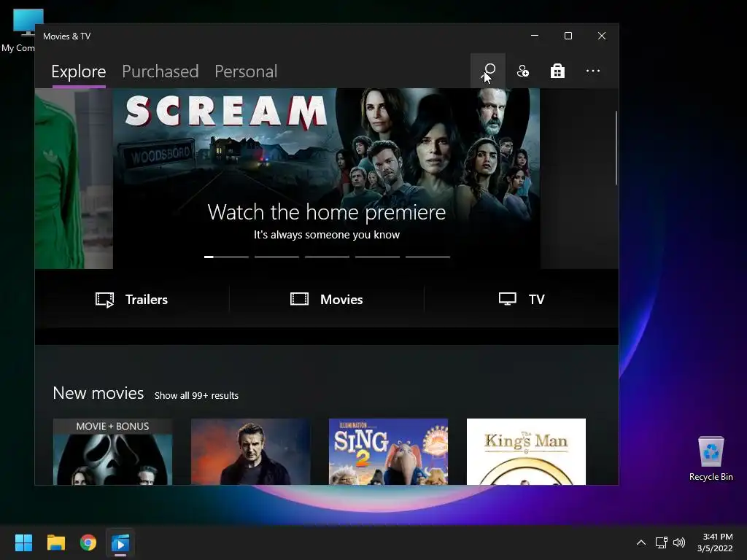Select the fifth carousel slide indicator

[427, 257]
